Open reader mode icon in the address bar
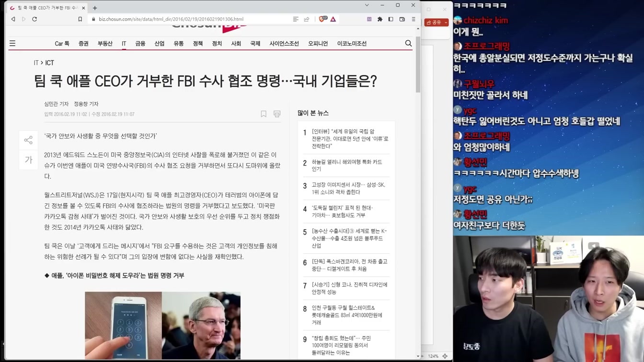 click(x=296, y=19)
